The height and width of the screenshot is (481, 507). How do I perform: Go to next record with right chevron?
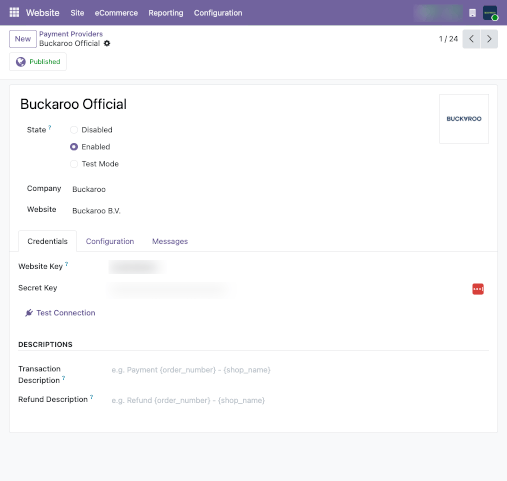(489, 39)
